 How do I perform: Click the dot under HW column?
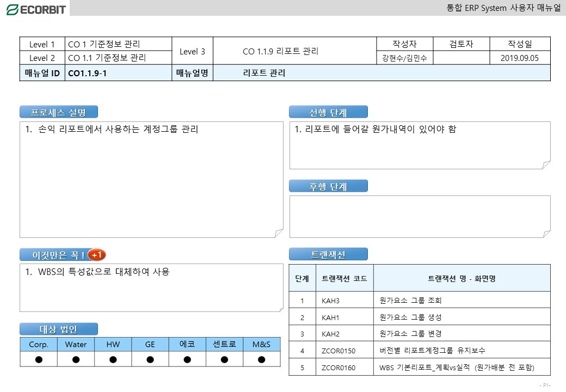(113, 359)
